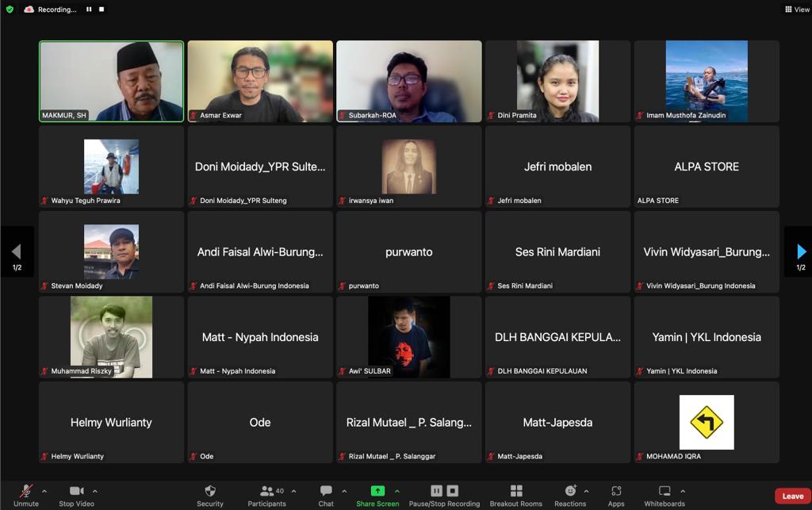Open the Security shield icon
Screen dimensions: 812x510
pos(209,490)
